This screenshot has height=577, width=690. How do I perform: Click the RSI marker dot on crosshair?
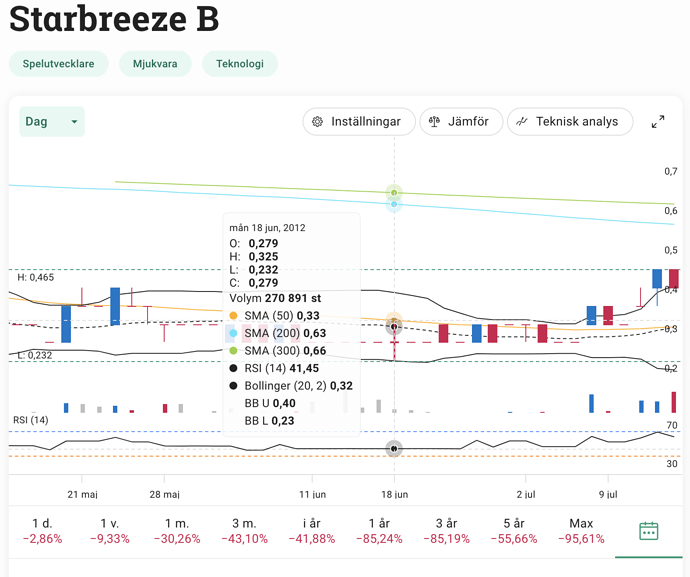tap(394, 448)
